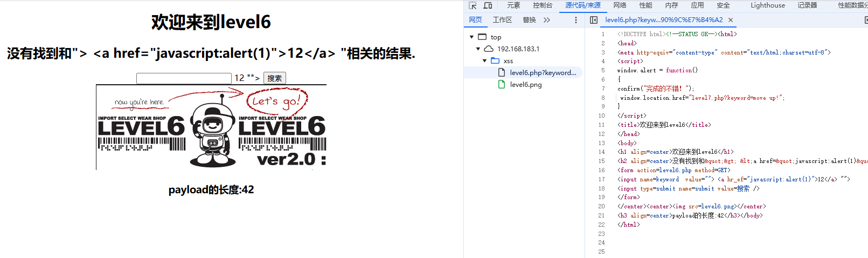
Task: Switch to the 控制台 (Console) tab
Action: tap(543, 5)
